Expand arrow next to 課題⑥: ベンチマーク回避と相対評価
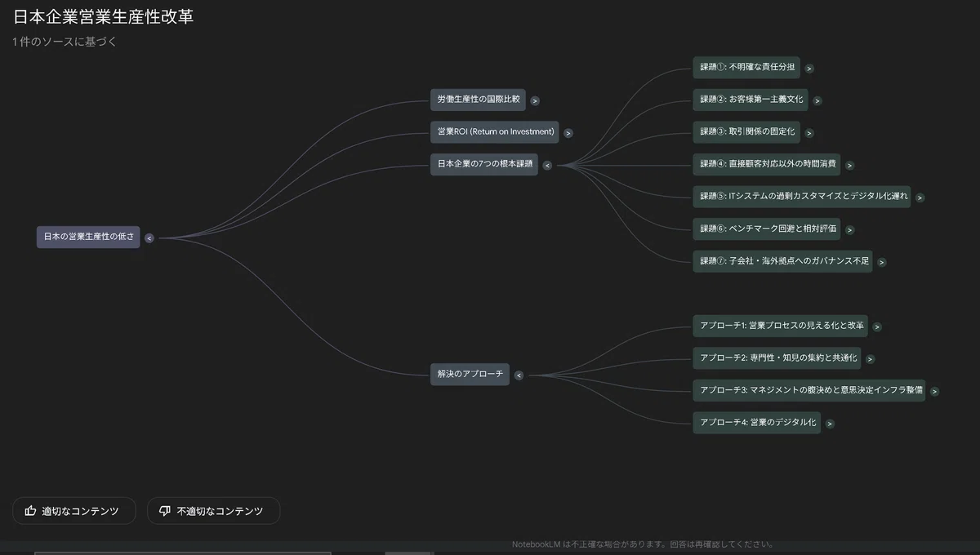This screenshot has height=555, width=980. click(850, 230)
